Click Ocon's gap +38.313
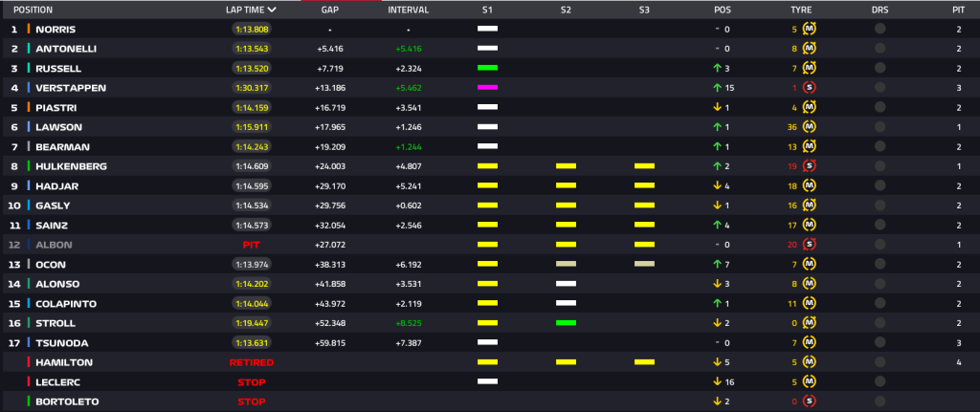Viewport: 980px width, 412px height. 330,265
